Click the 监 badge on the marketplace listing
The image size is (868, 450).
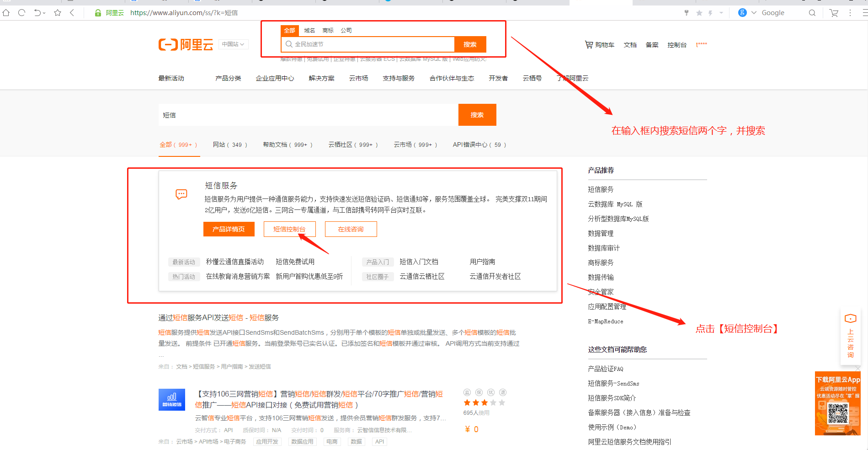coord(467,392)
